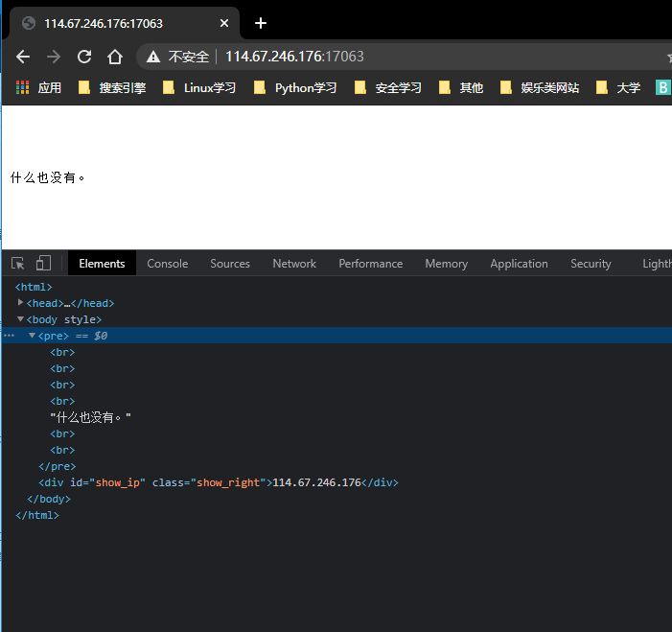The width and height of the screenshot is (672, 632).
Task: Open the Python学习 bookmark folder
Action: pyautogui.click(x=296, y=88)
